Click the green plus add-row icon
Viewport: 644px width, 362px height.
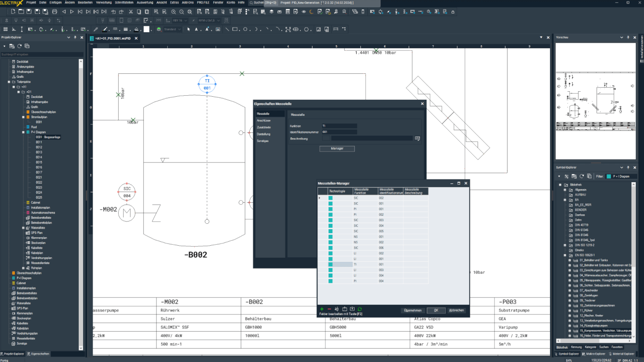(x=322, y=309)
